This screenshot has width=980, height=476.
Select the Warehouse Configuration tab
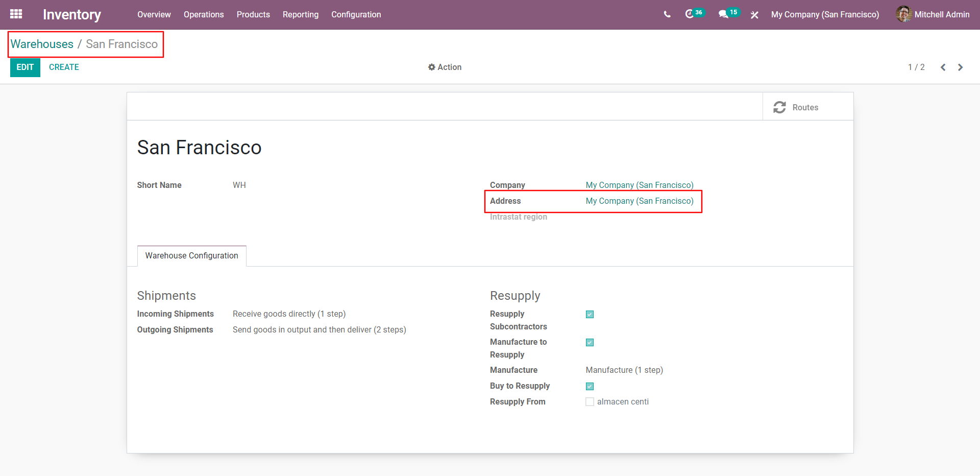tap(191, 256)
